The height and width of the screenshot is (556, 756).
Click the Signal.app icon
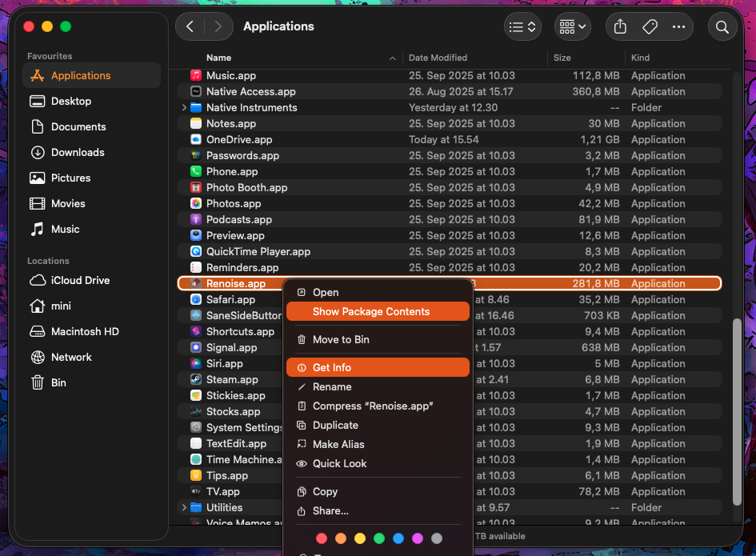[x=196, y=347]
